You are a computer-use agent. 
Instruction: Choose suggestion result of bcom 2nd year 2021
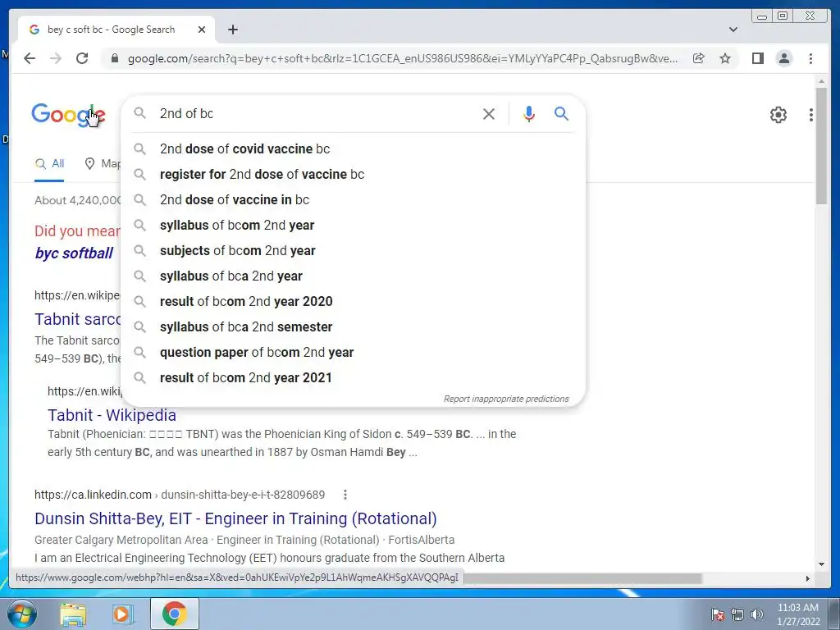click(354, 377)
